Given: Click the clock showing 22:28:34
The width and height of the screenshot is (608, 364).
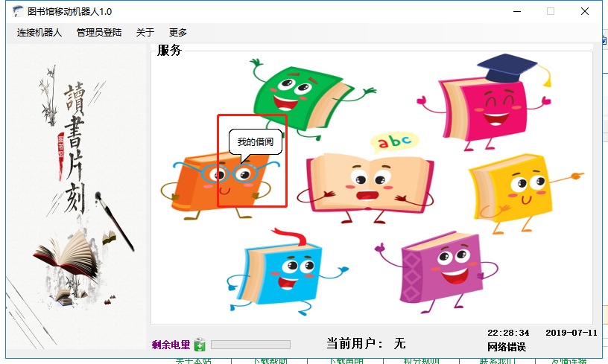Looking at the screenshot, I should pyautogui.click(x=508, y=333).
